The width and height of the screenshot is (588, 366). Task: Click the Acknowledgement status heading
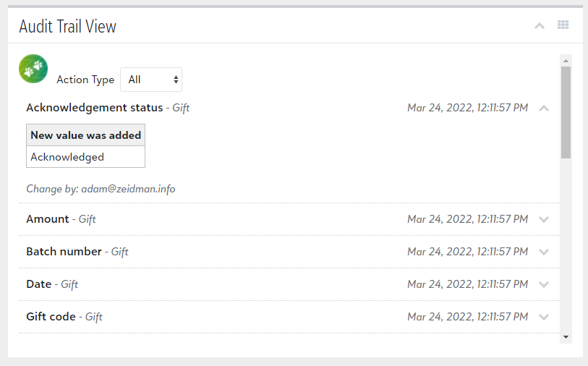pyautogui.click(x=95, y=108)
